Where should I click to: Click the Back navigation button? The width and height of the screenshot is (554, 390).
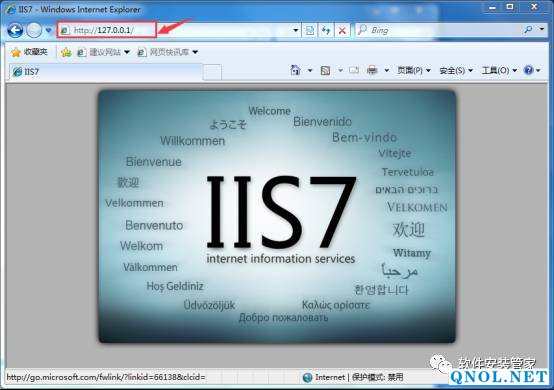click(x=15, y=30)
